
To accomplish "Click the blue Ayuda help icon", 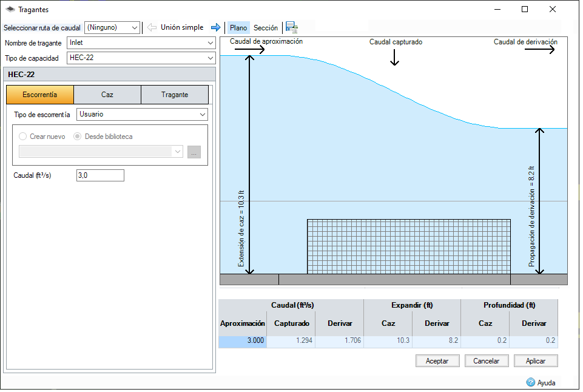I will [531, 383].
